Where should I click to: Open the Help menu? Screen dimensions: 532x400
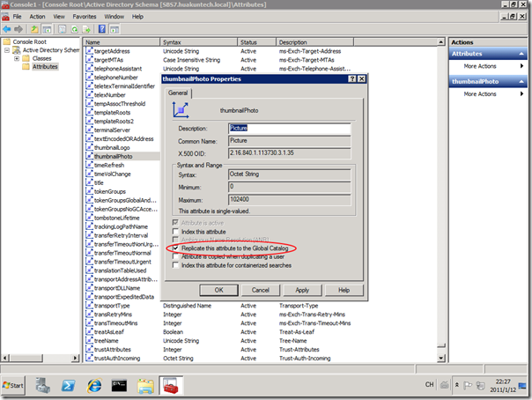137,16
